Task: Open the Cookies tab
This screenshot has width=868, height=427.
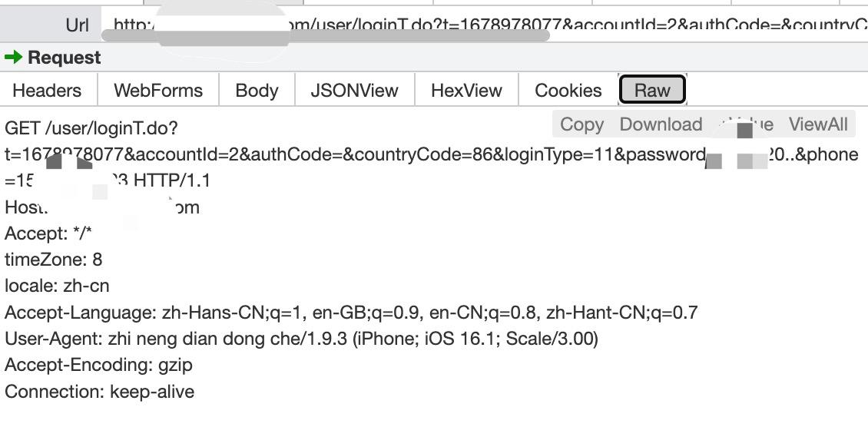Action: pyautogui.click(x=568, y=91)
